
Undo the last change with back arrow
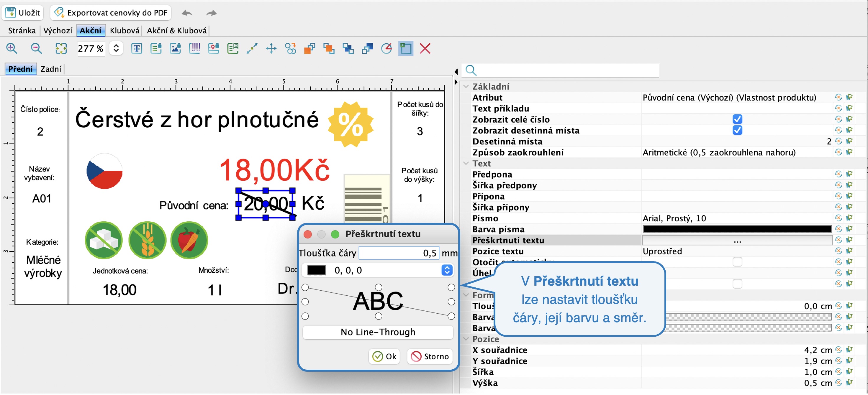point(187,13)
